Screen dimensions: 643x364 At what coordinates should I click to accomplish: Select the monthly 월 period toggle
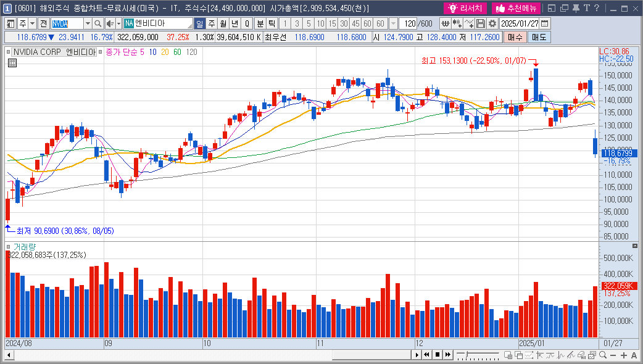(x=223, y=23)
